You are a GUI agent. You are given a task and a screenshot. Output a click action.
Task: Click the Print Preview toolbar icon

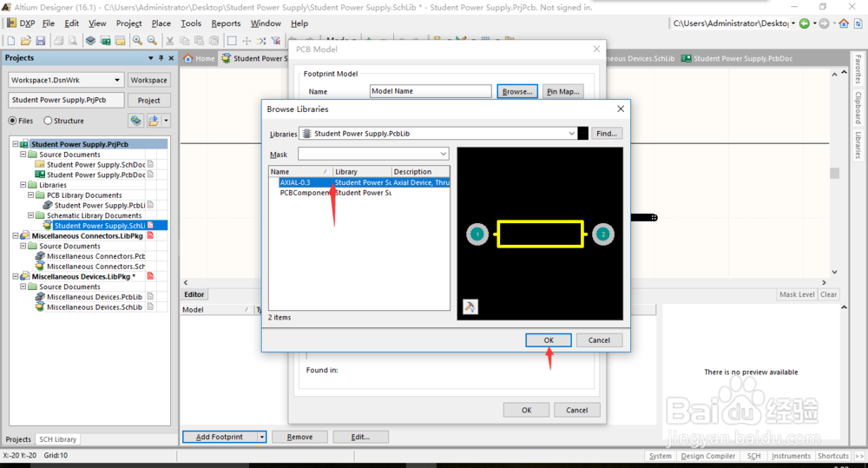click(x=73, y=41)
